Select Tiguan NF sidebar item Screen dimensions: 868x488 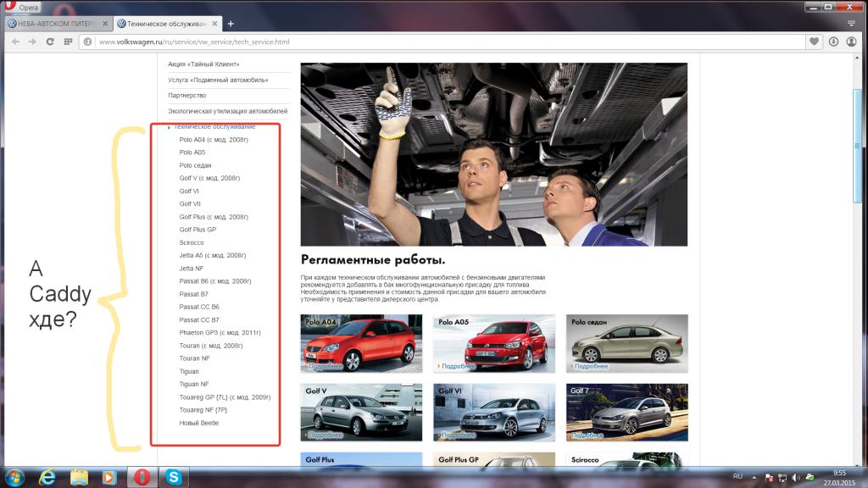click(194, 384)
